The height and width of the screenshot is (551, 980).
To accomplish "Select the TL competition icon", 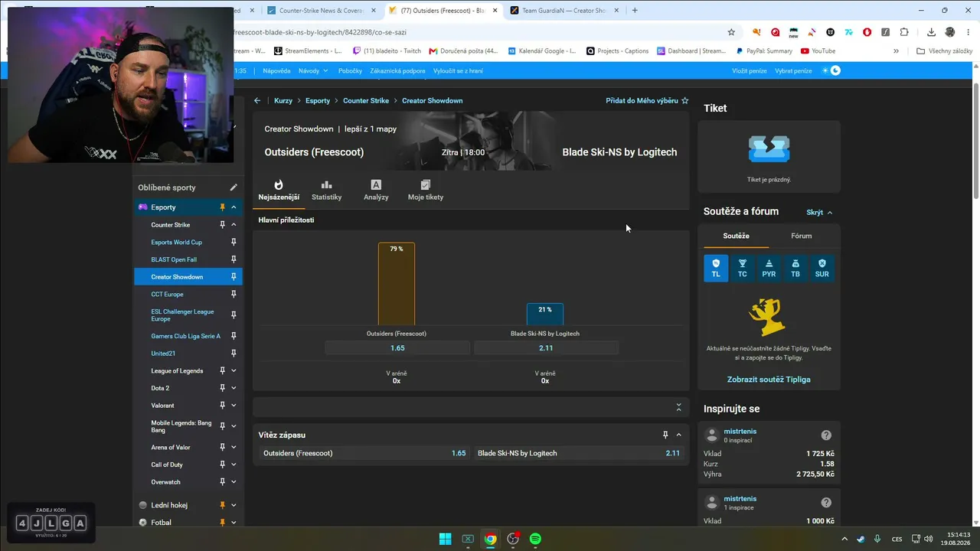I will [716, 268].
